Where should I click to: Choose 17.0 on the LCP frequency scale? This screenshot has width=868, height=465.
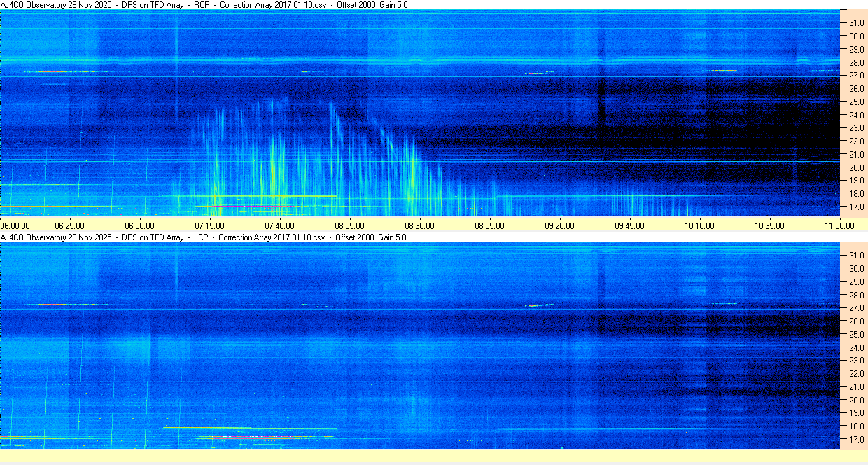point(856,440)
